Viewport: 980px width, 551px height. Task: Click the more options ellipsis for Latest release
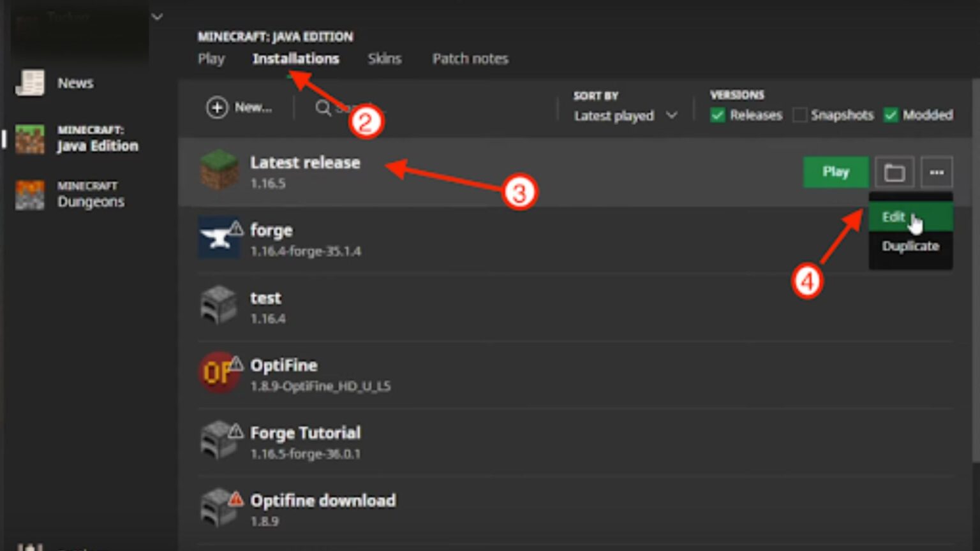[937, 172]
